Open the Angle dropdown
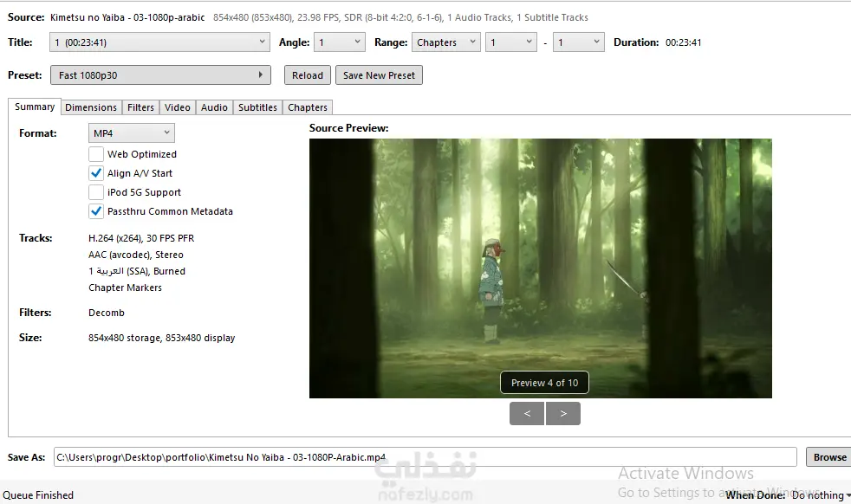The width and height of the screenshot is (851, 504). tap(339, 42)
